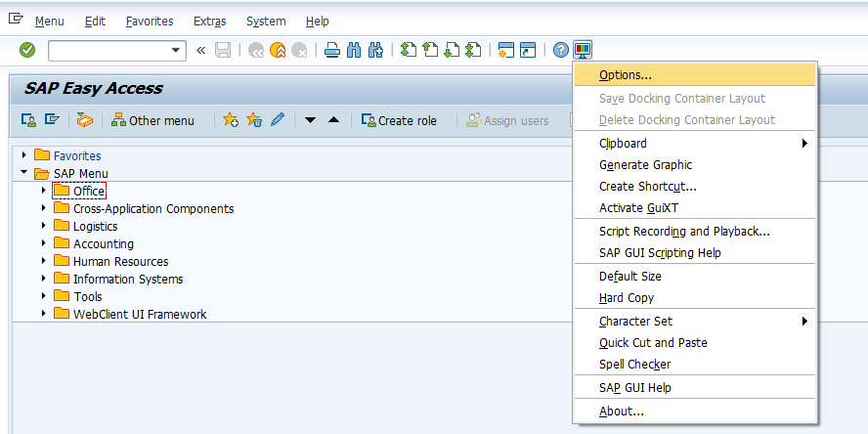Click the window menu icon left of Menu
Viewport: 868px width, 434px height.
click(16, 21)
